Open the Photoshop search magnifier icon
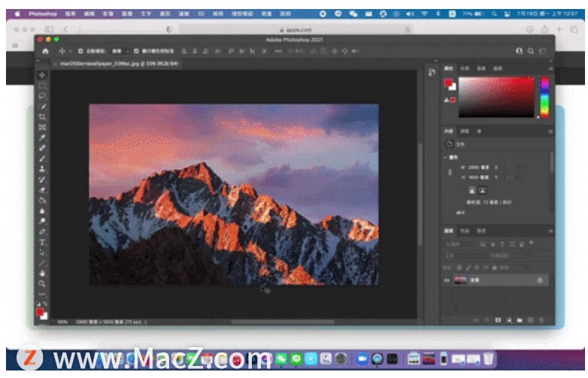This screenshot has height=378, width=588. [531, 51]
